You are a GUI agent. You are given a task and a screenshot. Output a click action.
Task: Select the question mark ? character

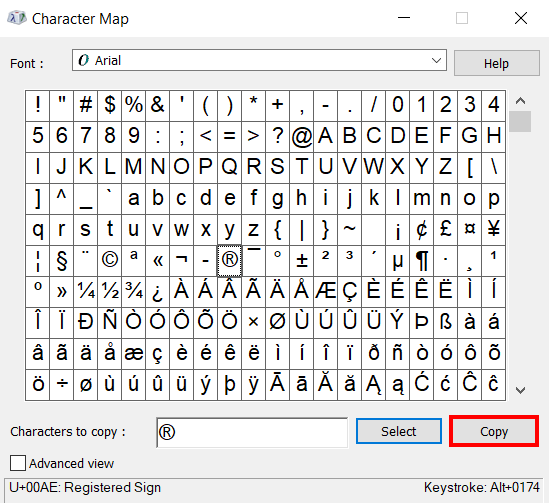[x=277, y=137]
